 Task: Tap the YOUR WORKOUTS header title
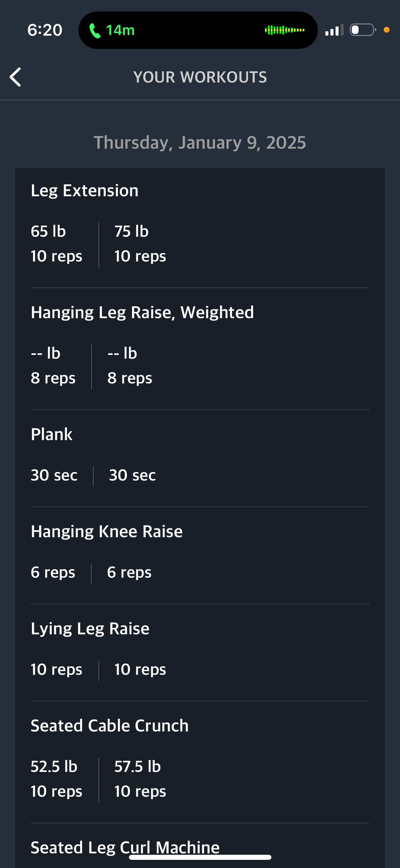click(x=200, y=77)
